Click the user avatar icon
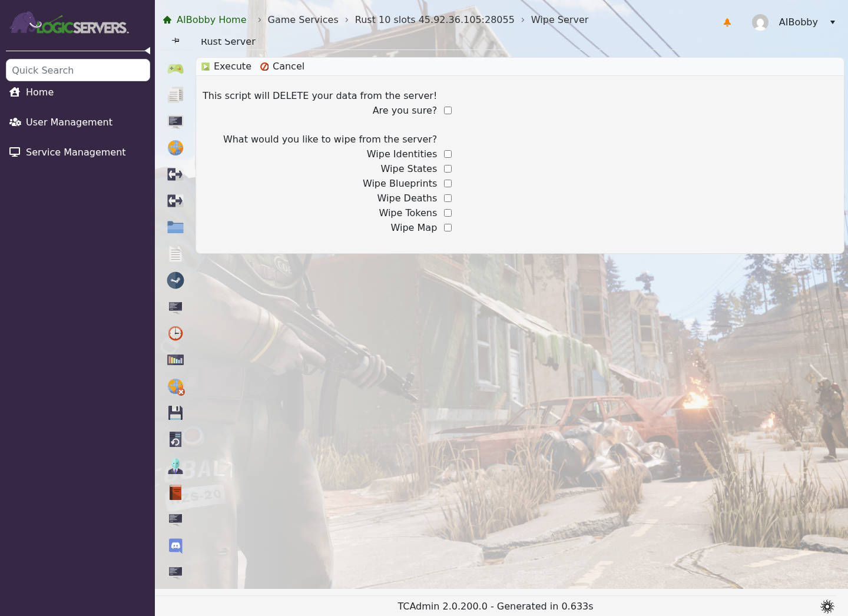 click(760, 22)
